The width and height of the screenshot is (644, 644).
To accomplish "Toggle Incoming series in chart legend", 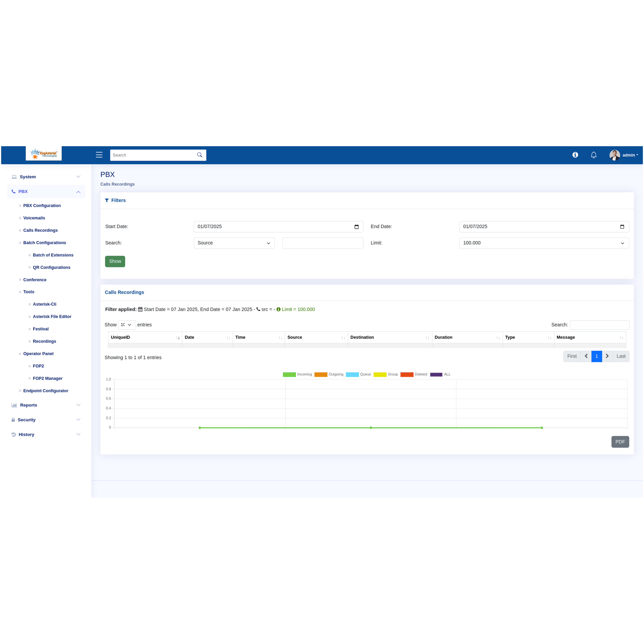I will (297, 374).
